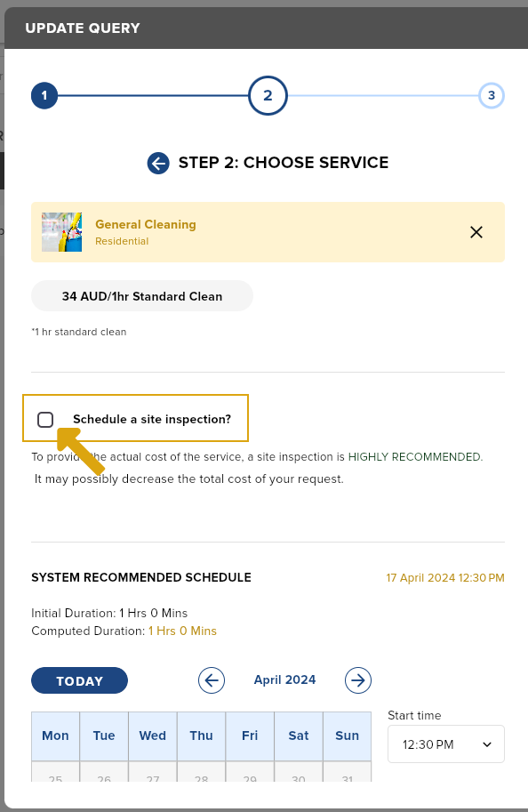
Task: Click the April 2024 month label
Action: [x=284, y=680]
